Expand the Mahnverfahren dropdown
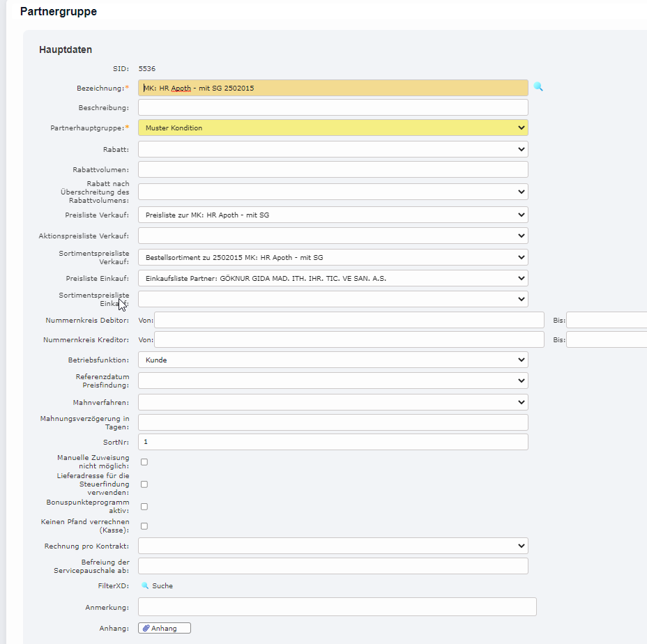The width and height of the screenshot is (647, 644). click(333, 402)
